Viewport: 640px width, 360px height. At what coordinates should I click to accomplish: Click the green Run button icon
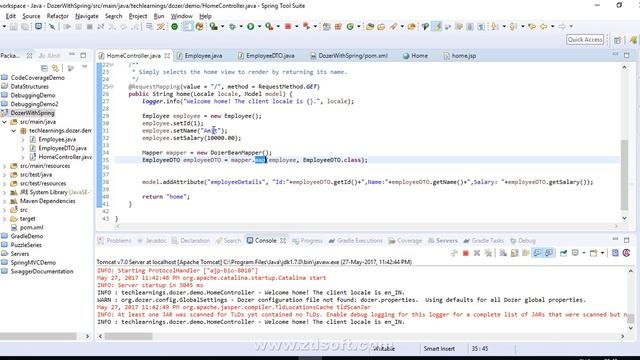point(251,27)
